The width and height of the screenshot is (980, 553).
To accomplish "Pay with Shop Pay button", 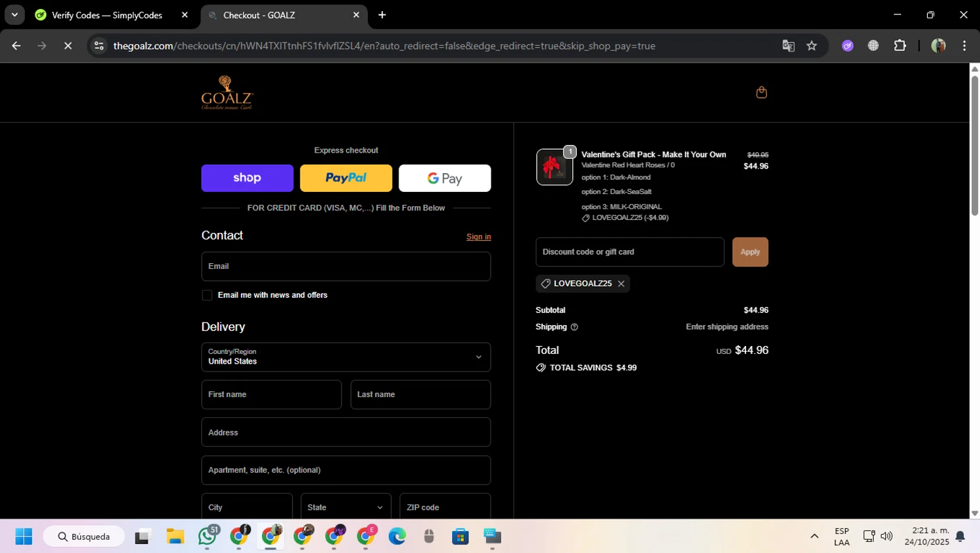I will point(247,178).
